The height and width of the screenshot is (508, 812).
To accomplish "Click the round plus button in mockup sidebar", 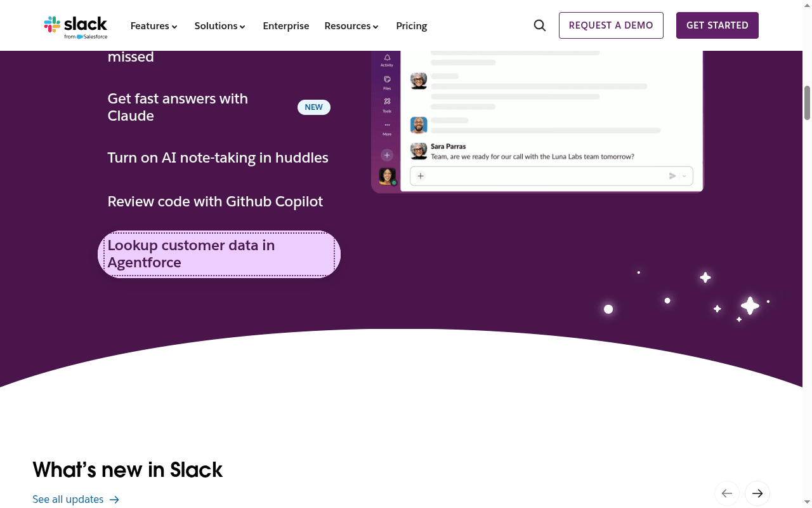I will [x=387, y=155].
